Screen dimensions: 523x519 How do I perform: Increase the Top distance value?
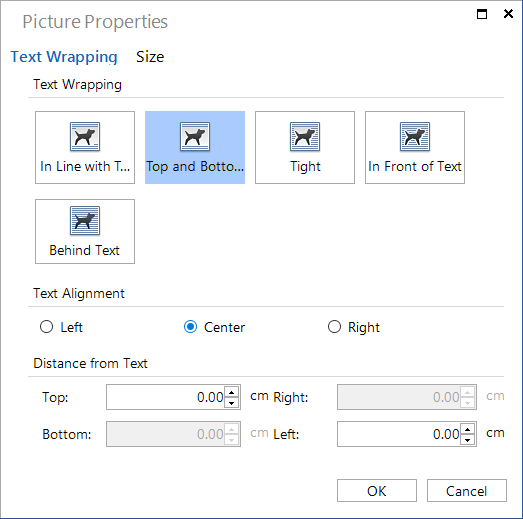[x=231, y=392]
